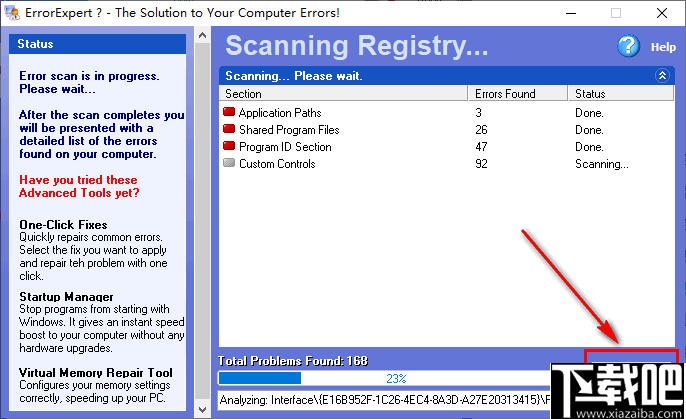Click the Analyzing Interface path field
The image size is (686, 419).
tap(384, 400)
